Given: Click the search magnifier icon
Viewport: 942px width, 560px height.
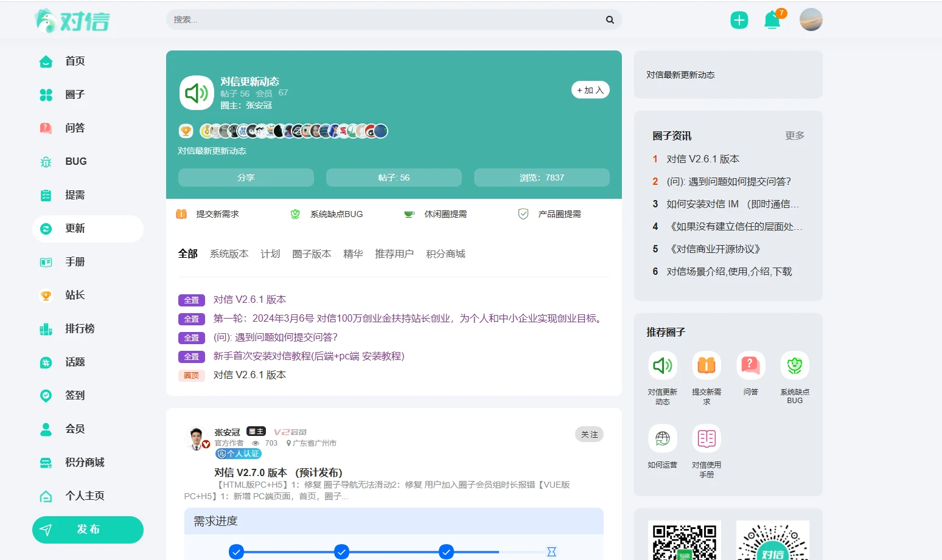Looking at the screenshot, I should click(610, 20).
